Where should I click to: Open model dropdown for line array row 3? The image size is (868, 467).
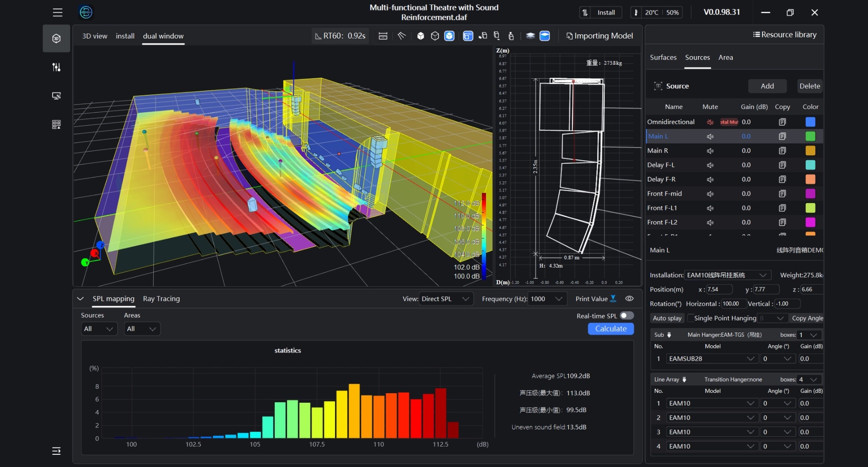(x=712, y=432)
